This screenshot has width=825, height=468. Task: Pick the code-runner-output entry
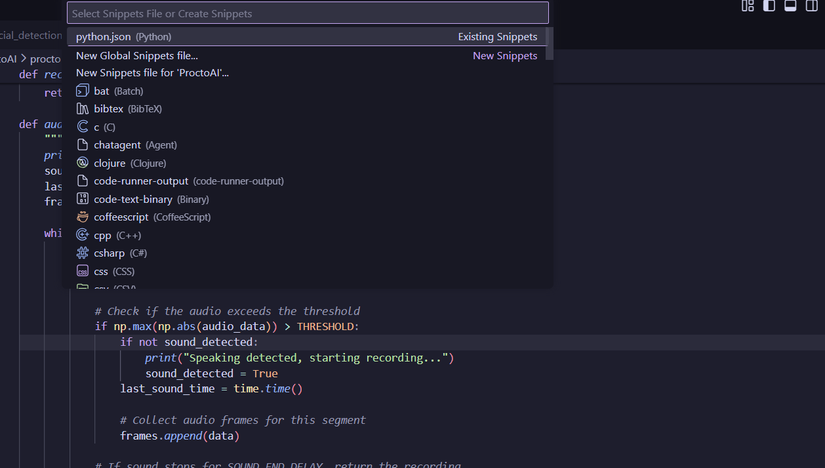pyautogui.click(x=308, y=181)
